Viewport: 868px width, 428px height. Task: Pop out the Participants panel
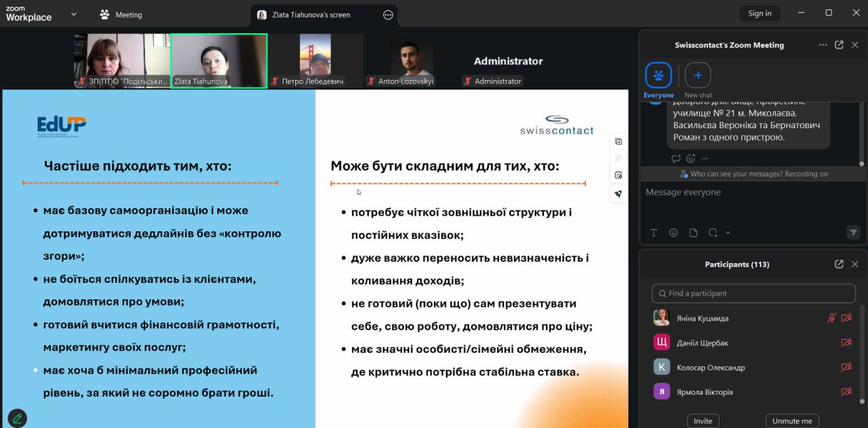tap(839, 264)
